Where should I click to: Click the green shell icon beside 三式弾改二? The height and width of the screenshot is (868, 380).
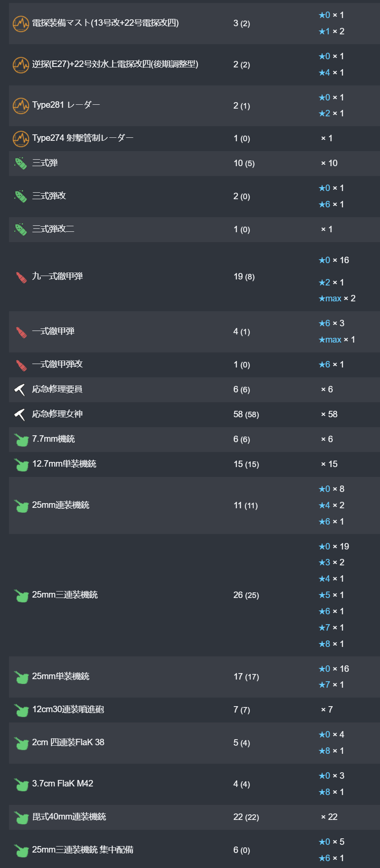pos(21,229)
